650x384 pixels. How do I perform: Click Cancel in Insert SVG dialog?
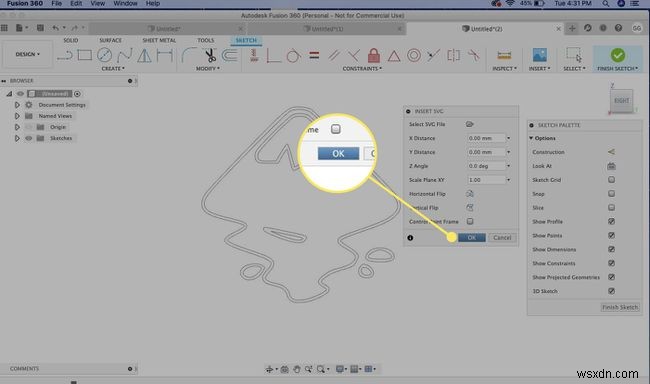tap(502, 238)
